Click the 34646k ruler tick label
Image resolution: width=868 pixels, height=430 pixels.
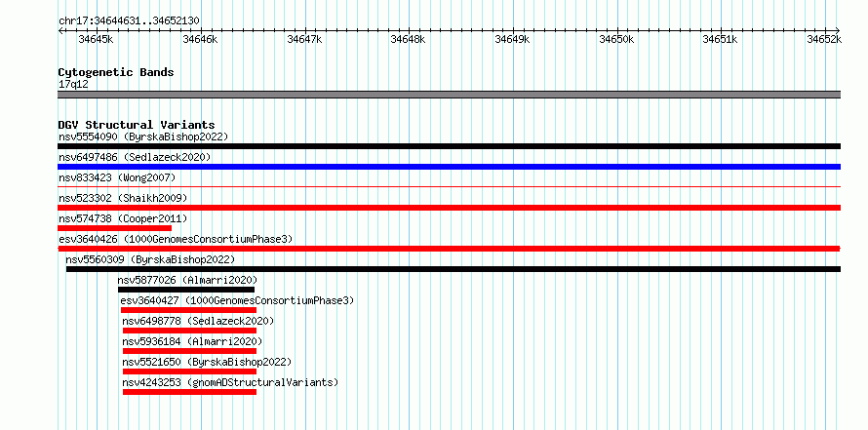(x=200, y=39)
